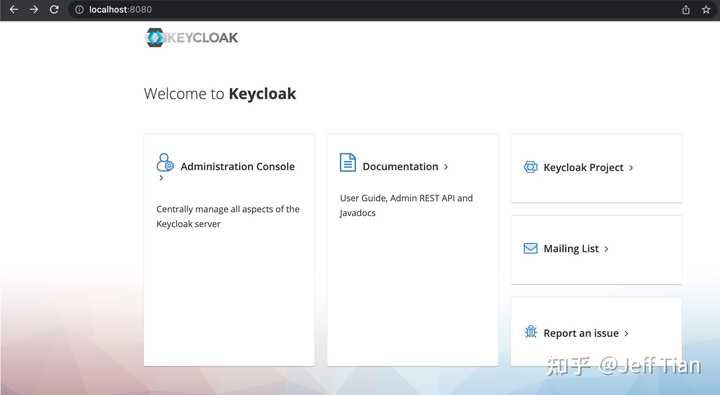Open the Report an issue link

click(x=581, y=333)
